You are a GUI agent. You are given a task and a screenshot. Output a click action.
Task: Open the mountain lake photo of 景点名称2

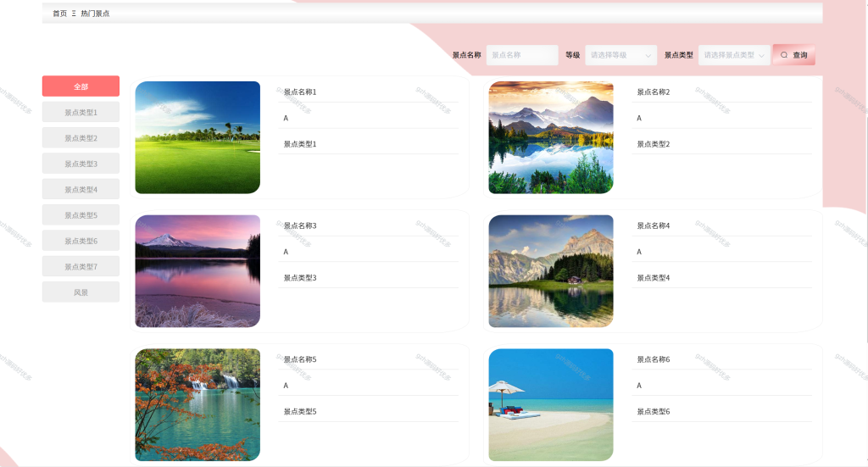point(551,137)
